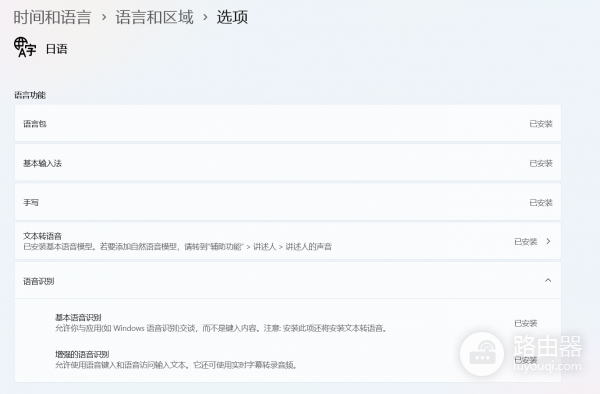Click 已安装 status in 文本转语音 row
This screenshot has height=394, width=600.
tap(526, 242)
